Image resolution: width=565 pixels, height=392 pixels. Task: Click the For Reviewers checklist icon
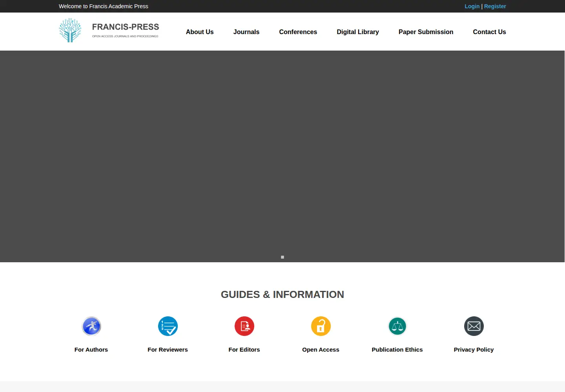pos(168,326)
